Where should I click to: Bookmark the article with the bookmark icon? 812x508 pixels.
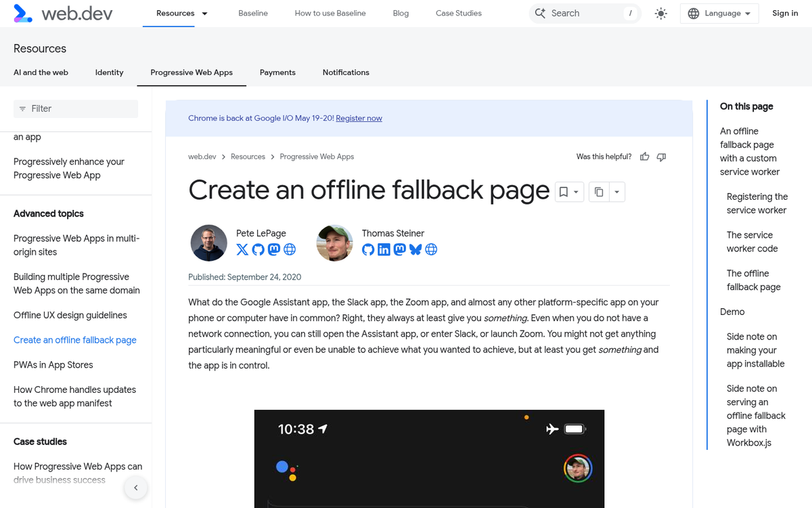[564, 192]
